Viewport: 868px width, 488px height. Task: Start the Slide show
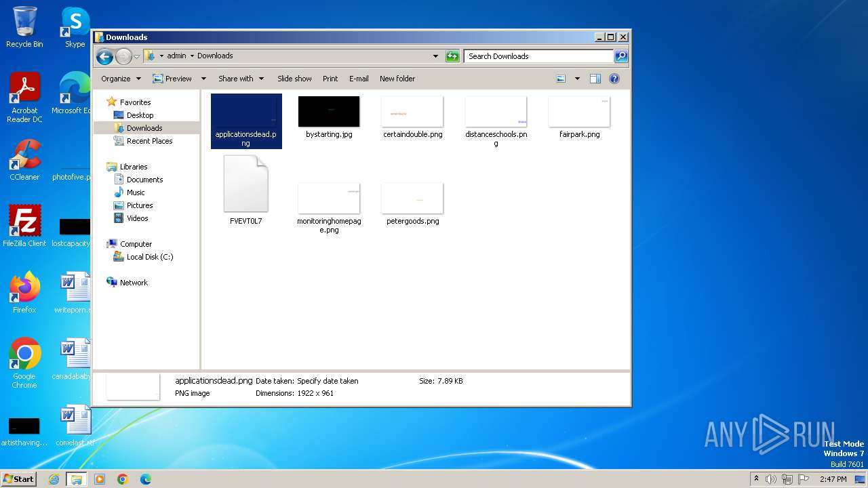pos(294,79)
